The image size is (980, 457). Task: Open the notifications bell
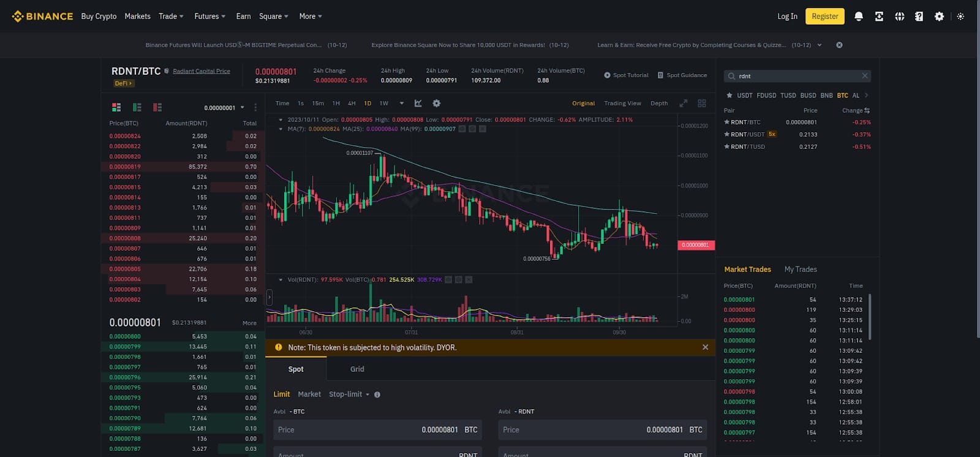(859, 17)
